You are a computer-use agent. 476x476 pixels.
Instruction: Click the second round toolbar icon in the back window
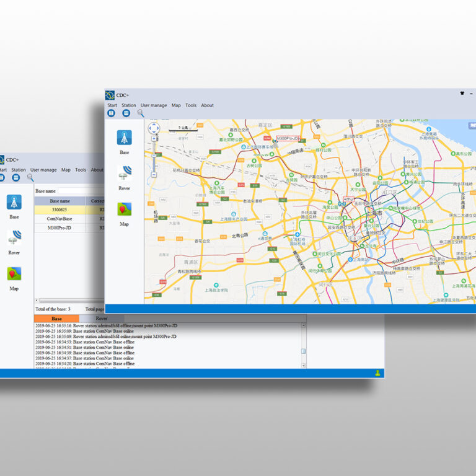15,178
